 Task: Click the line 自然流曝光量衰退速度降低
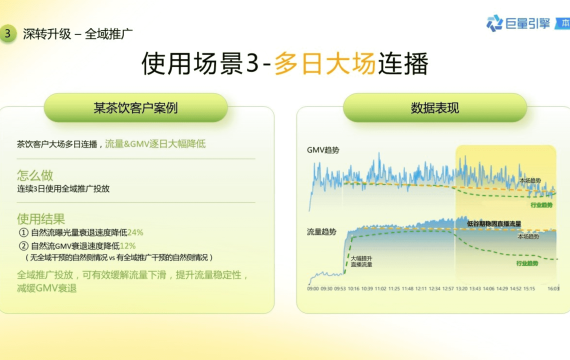tap(79, 232)
